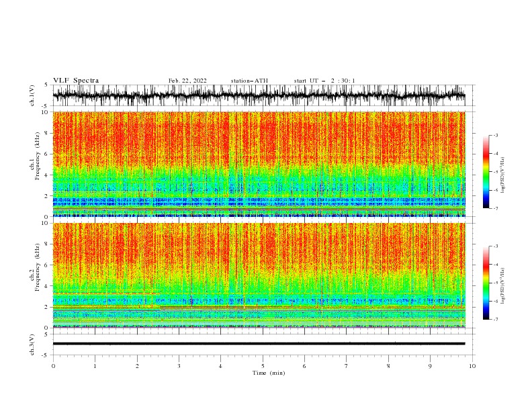Click the "8" minute tick label on time axis
This screenshot has width=532, height=411.
coord(388,366)
